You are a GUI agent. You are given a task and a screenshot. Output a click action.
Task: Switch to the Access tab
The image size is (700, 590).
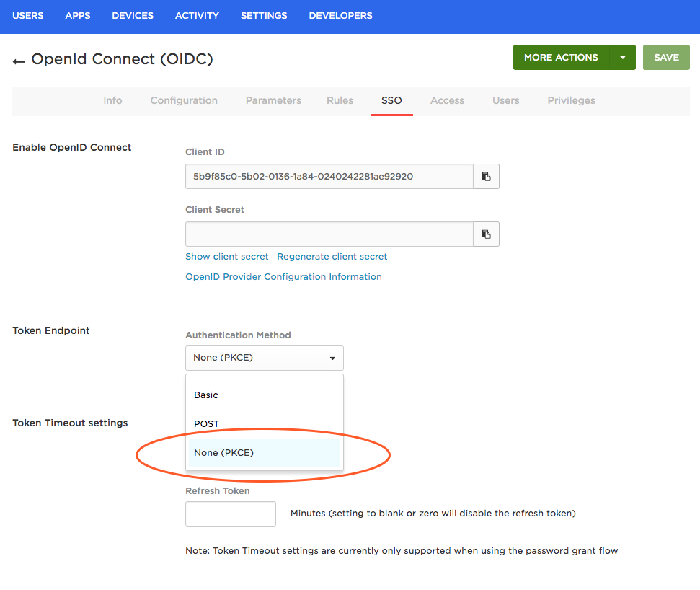point(446,100)
